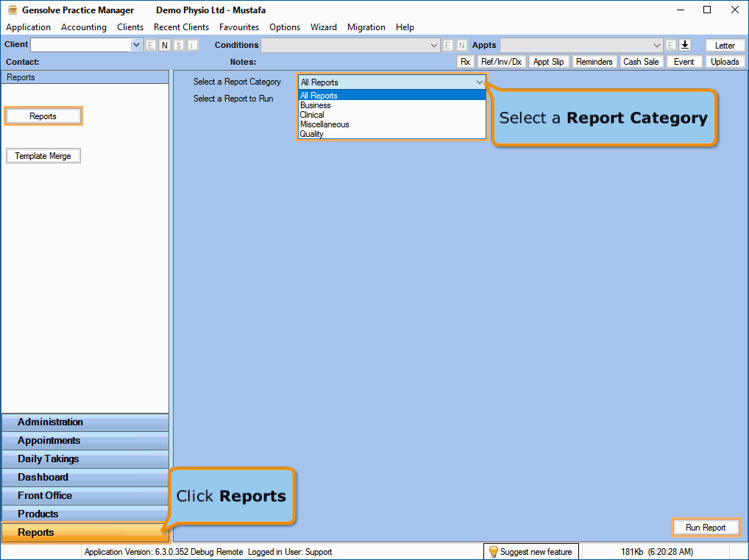Click the Suggest new feature lightbulb button
Viewport: 749px width, 560px height.
click(x=531, y=552)
